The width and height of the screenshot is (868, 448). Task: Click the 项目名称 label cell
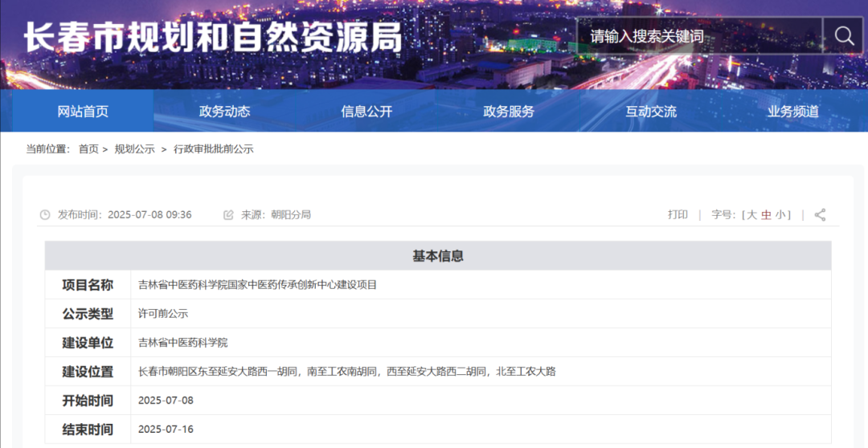(88, 285)
